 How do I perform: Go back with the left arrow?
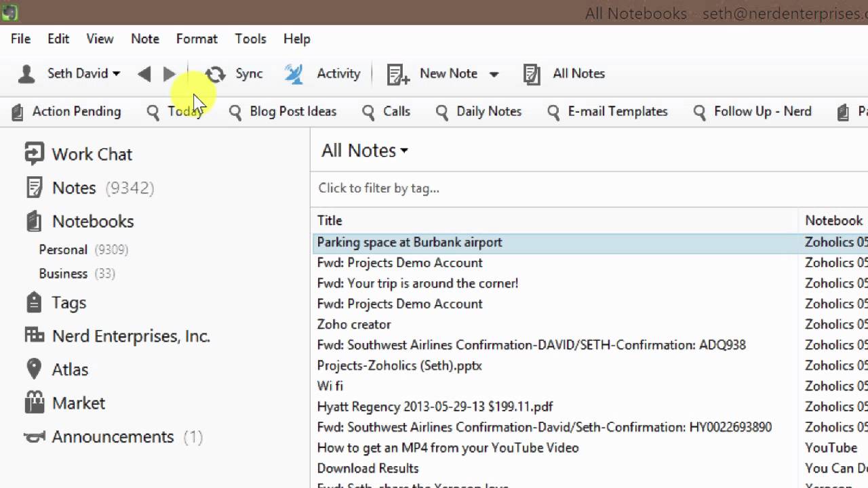[144, 74]
